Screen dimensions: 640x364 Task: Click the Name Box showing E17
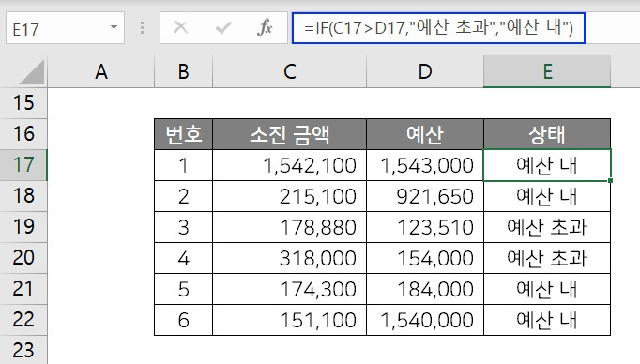(x=65, y=28)
